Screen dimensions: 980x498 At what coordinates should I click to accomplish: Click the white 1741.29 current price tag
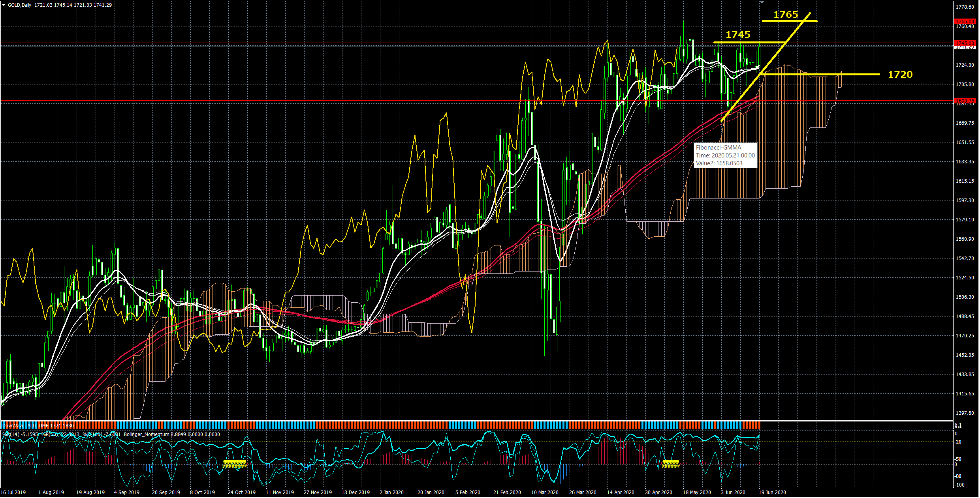point(965,47)
